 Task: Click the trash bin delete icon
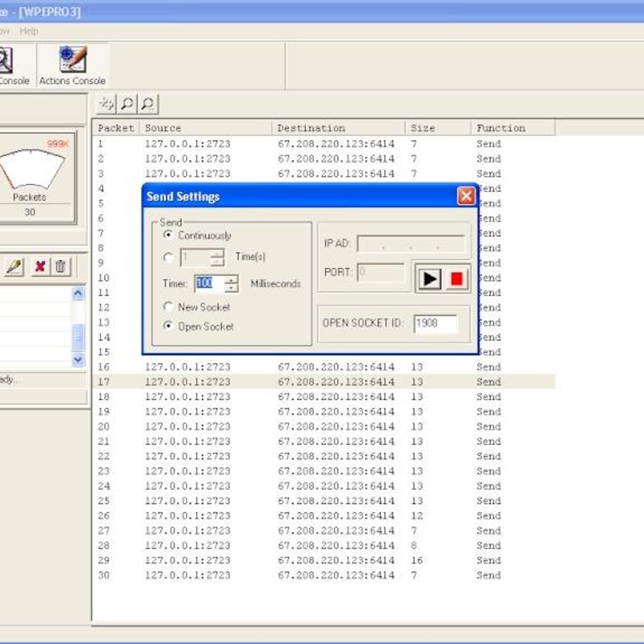click(x=61, y=265)
